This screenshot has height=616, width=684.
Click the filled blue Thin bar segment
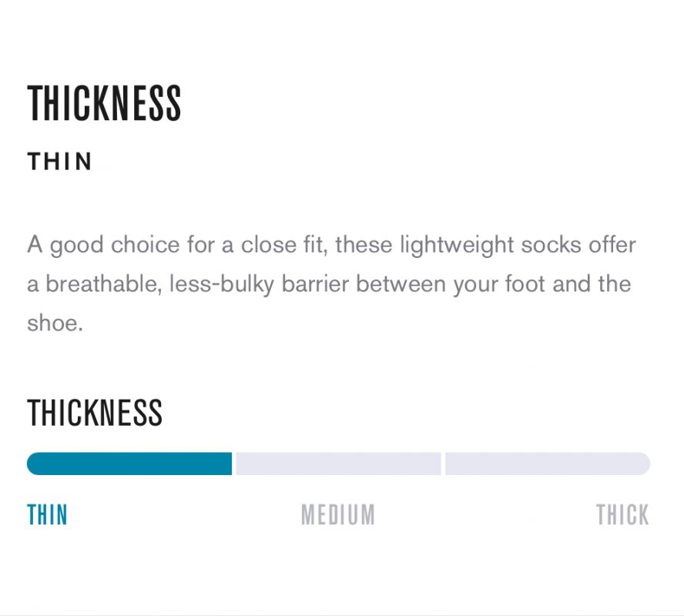click(x=129, y=464)
